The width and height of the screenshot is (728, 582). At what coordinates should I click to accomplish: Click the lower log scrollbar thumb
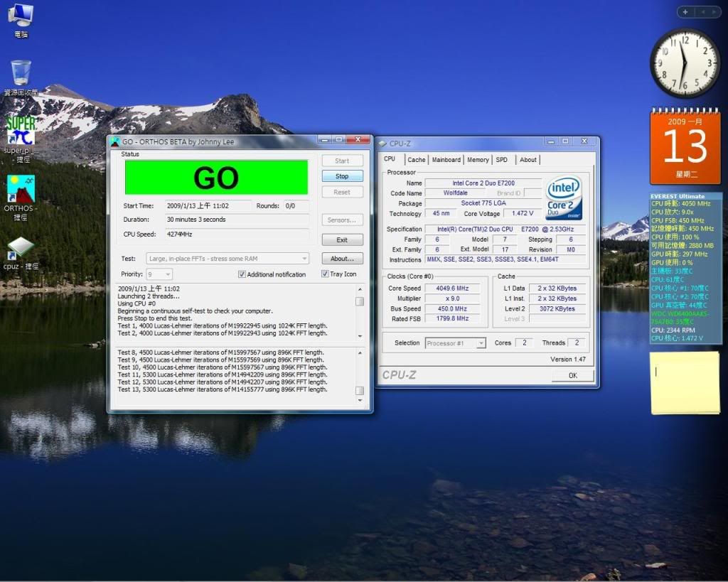(x=360, y=391)
